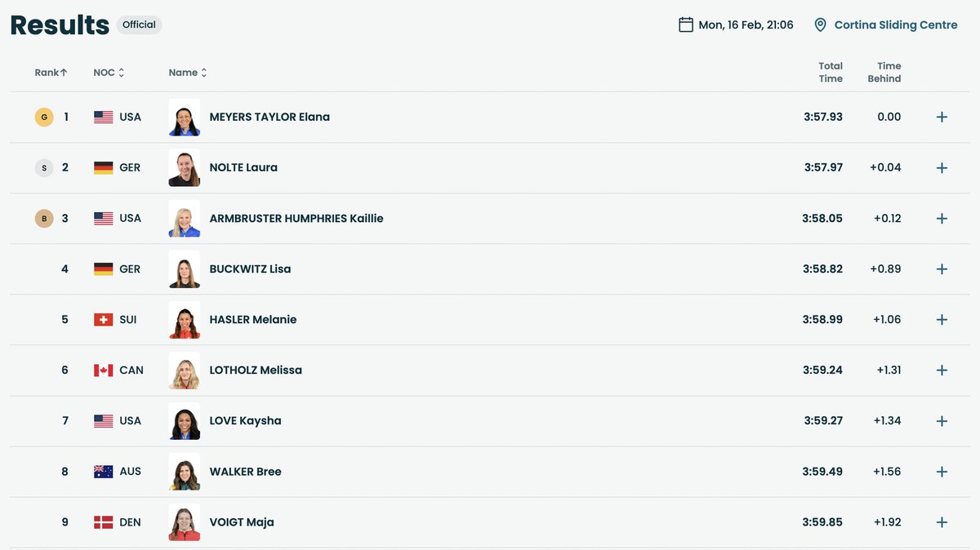Open BUCKWITZ Lisa athlete photo
This screenshot has height=550, width=980.
[x=185, y=269]
